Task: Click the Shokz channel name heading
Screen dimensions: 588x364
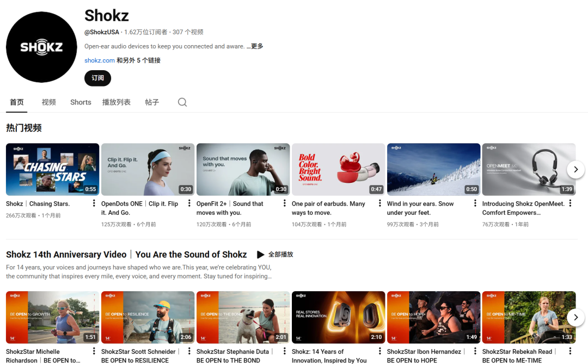Action: pos(107,16)
